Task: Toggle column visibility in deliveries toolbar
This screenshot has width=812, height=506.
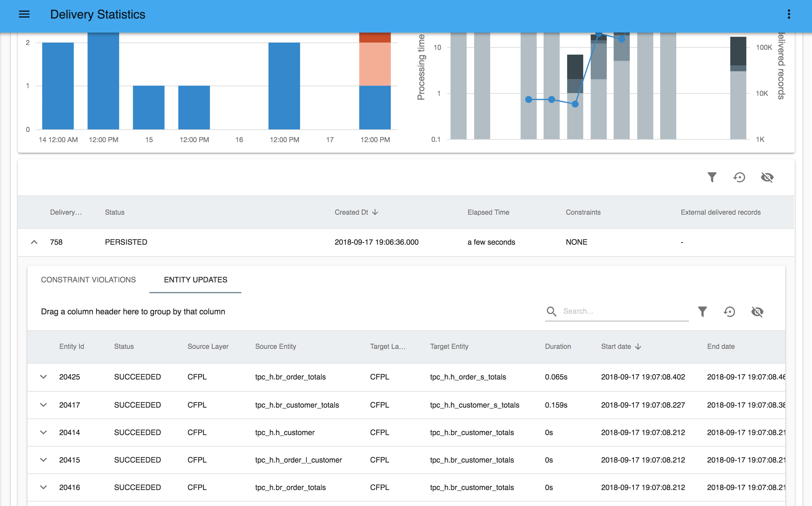Action: coord(767,177)
